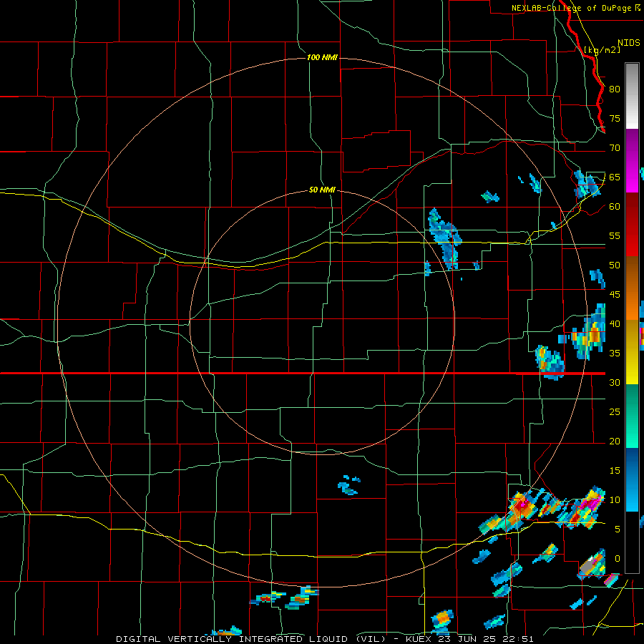
Task: Click the "70" value on the color scale
Action: tap(615, 148)
